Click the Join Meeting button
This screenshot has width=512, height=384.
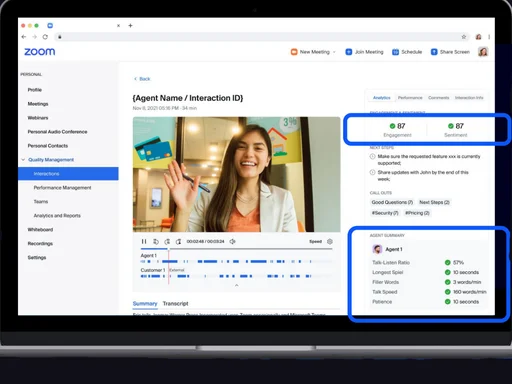(364, 52)
